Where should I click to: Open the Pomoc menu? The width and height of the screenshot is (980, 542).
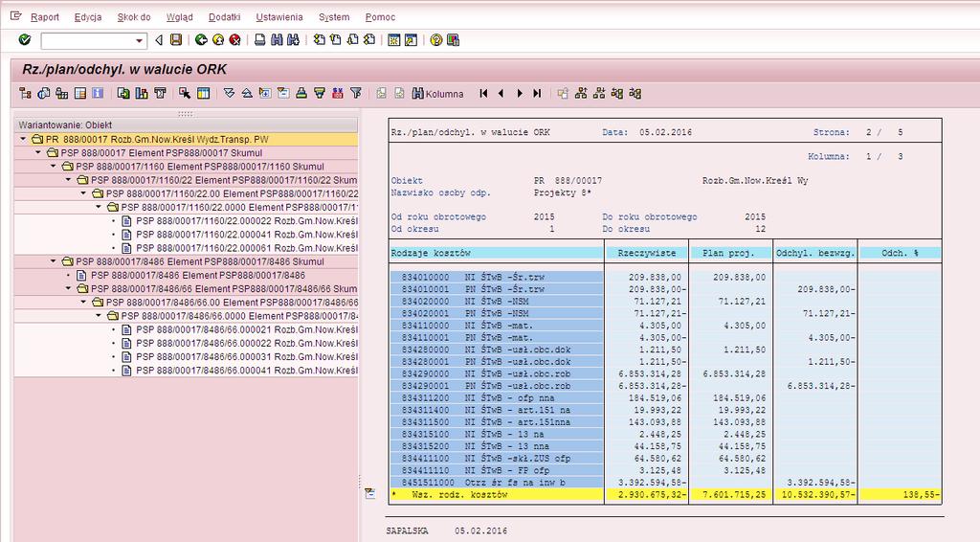pyautogui.click(x=380, y=17)
